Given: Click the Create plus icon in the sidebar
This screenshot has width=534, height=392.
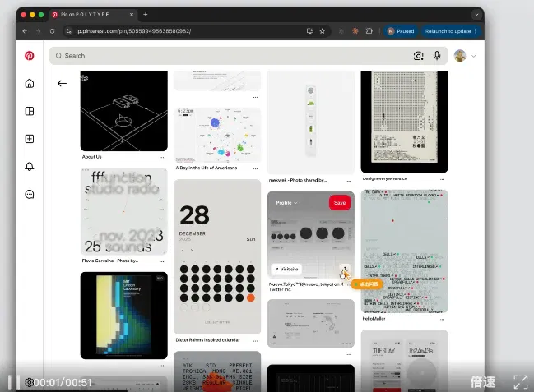Looking at the screenshot, I should pos(30,139).
